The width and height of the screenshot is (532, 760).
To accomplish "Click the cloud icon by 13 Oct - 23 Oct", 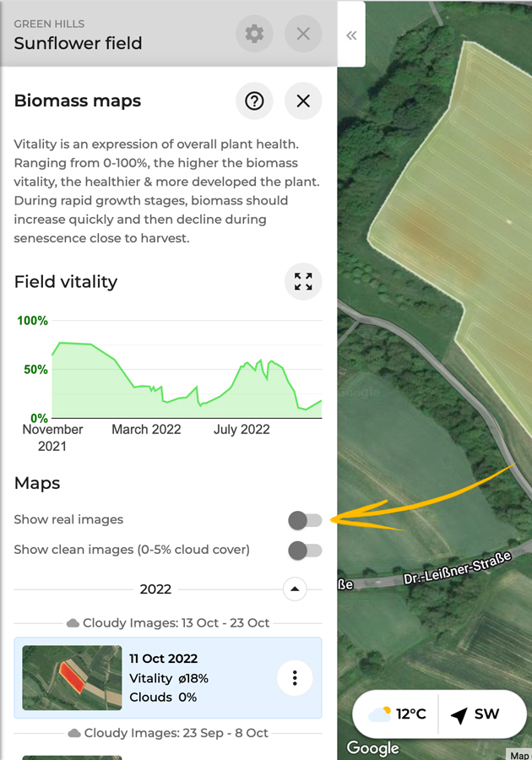I will click(x=73, y=623).
